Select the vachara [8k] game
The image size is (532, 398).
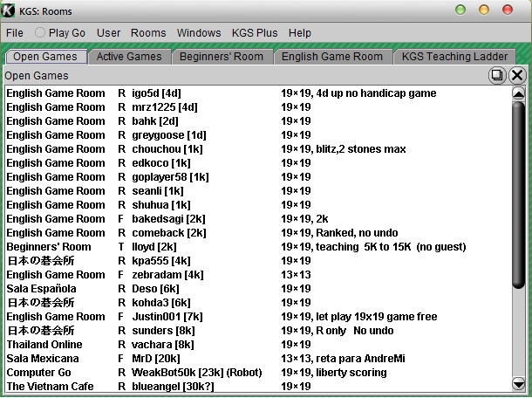(258, 345)
